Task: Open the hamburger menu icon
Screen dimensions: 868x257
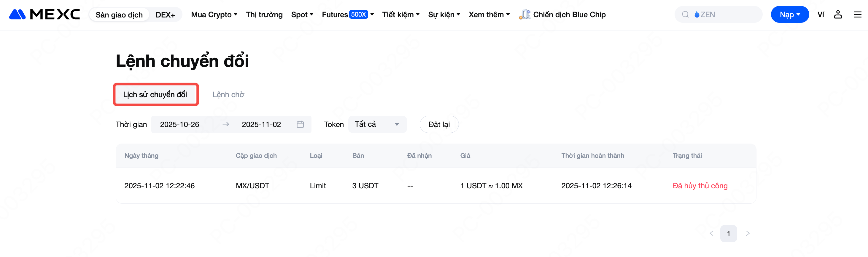Action: [x=858, y=15]
